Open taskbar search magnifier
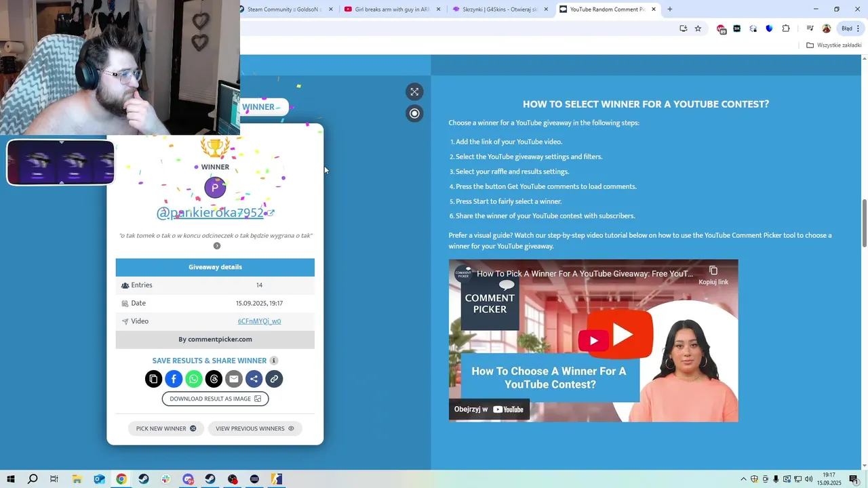868x488 pixels. [x=32, y=479]
